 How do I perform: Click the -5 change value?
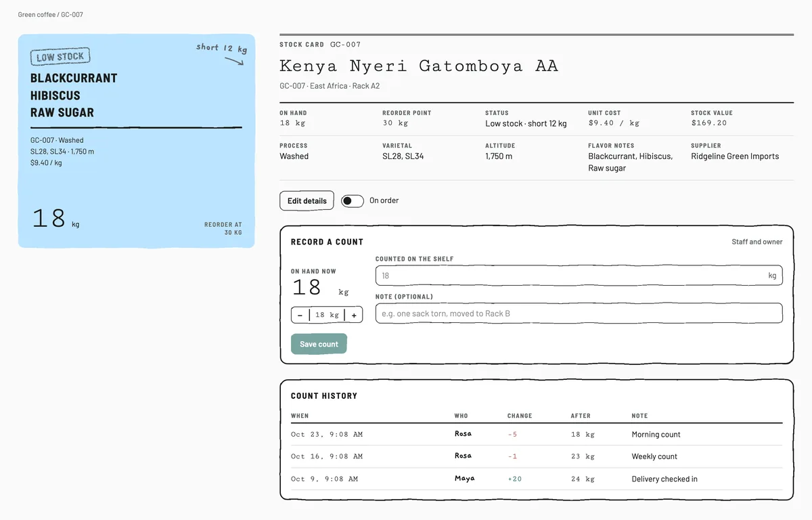[512, 434]
